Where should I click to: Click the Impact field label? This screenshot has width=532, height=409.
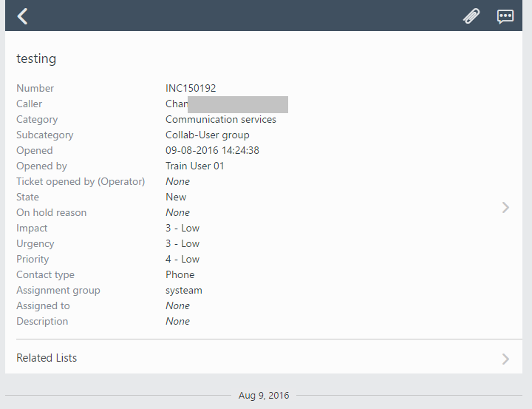pos(32,228)
